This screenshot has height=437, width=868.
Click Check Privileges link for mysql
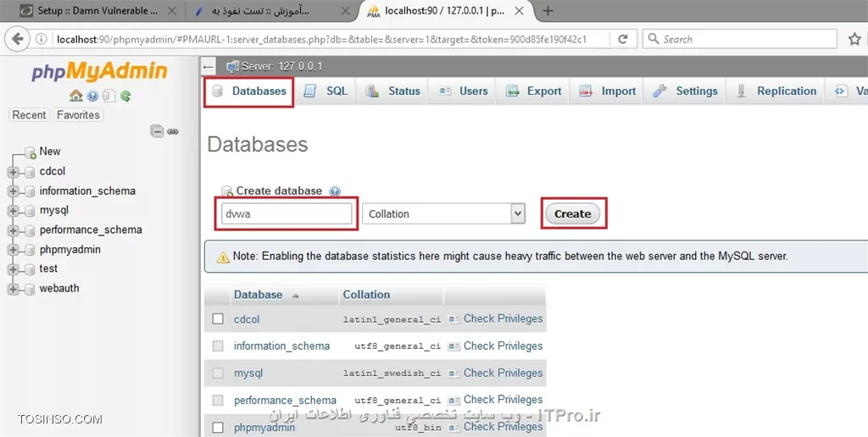click(504, 373)
